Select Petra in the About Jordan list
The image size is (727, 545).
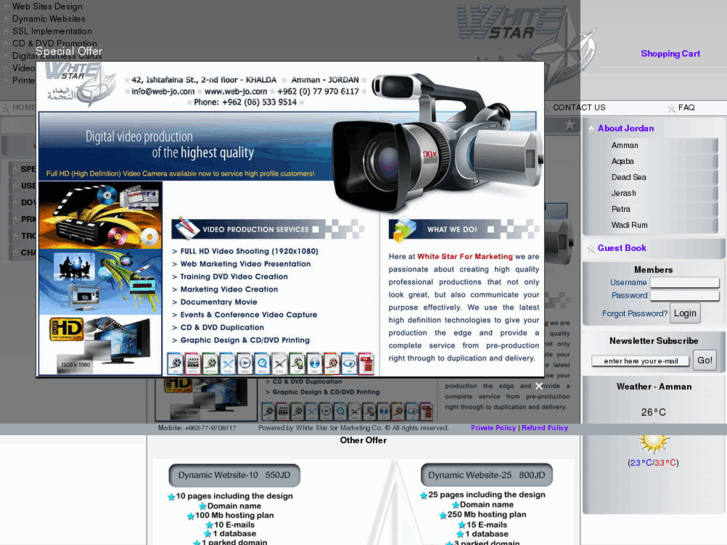tap(620, 209)
